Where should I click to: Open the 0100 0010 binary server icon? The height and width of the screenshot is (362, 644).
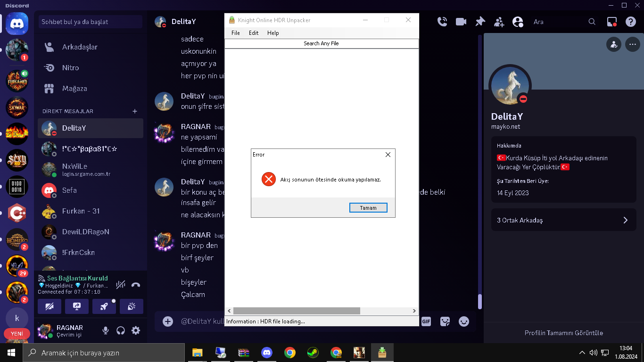pyautogui.click(x=17, y=187)
